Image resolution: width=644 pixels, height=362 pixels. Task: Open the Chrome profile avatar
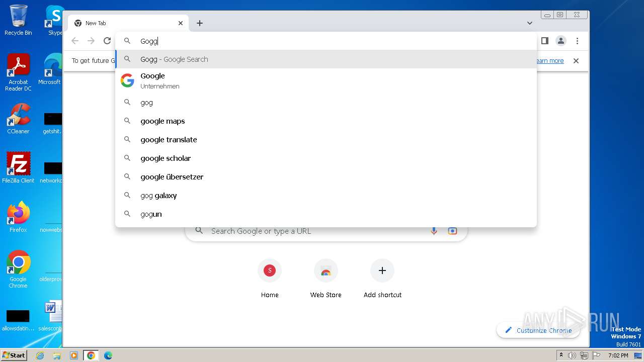(561, 41)
